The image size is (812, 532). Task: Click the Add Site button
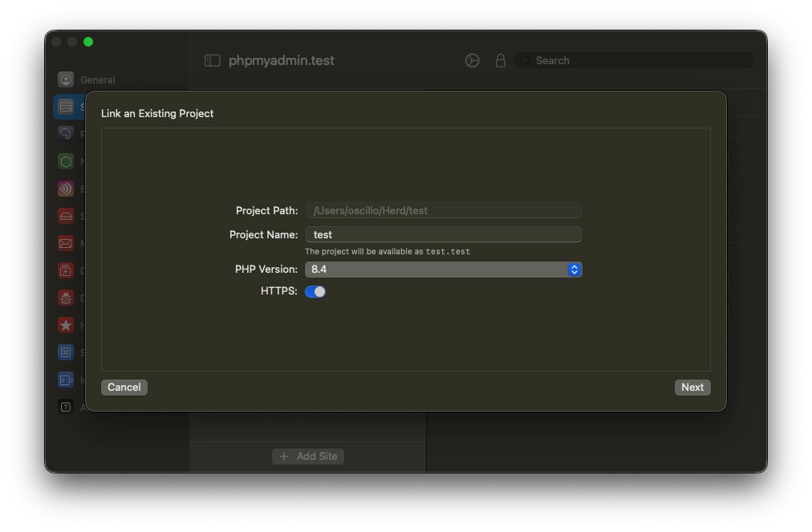pyautogui.click(x=308, y=457)
